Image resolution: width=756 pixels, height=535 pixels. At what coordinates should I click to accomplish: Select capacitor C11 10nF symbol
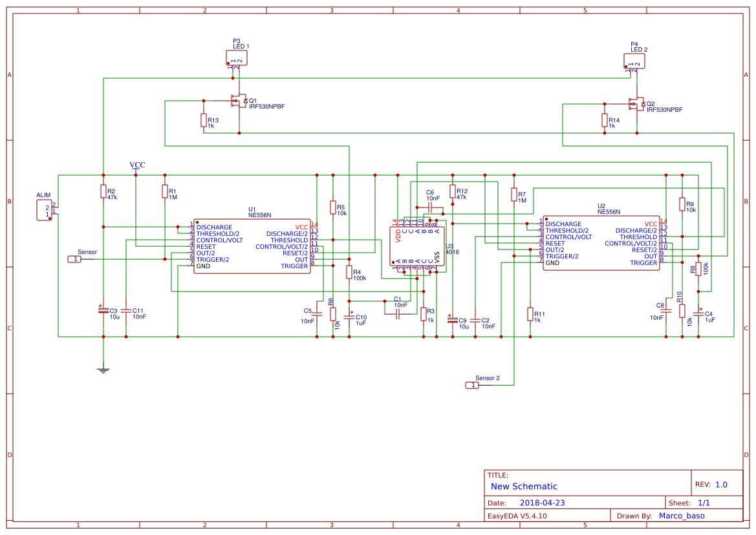tap(126, 311)
